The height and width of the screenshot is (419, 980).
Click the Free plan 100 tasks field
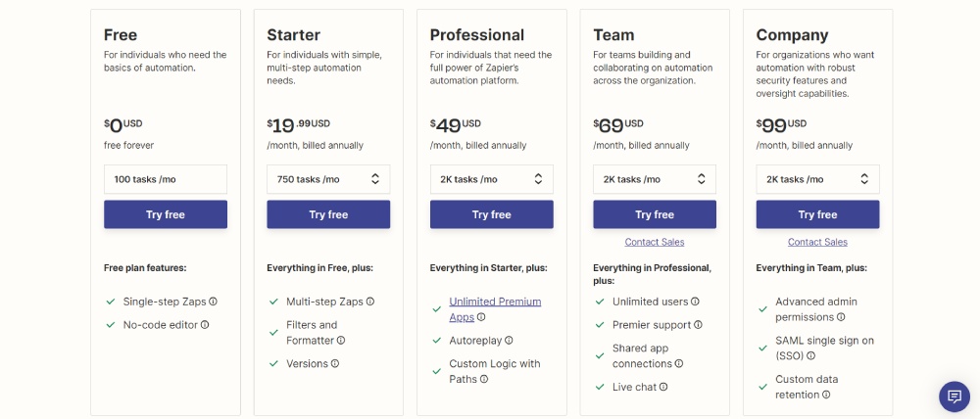tap(166, 179)
